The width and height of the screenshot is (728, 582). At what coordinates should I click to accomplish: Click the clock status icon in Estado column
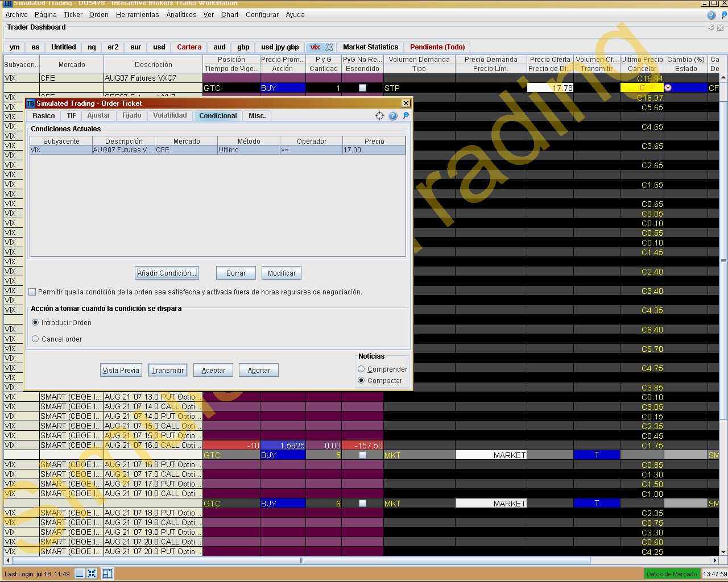pyautogui.click(x=668, y=88)
